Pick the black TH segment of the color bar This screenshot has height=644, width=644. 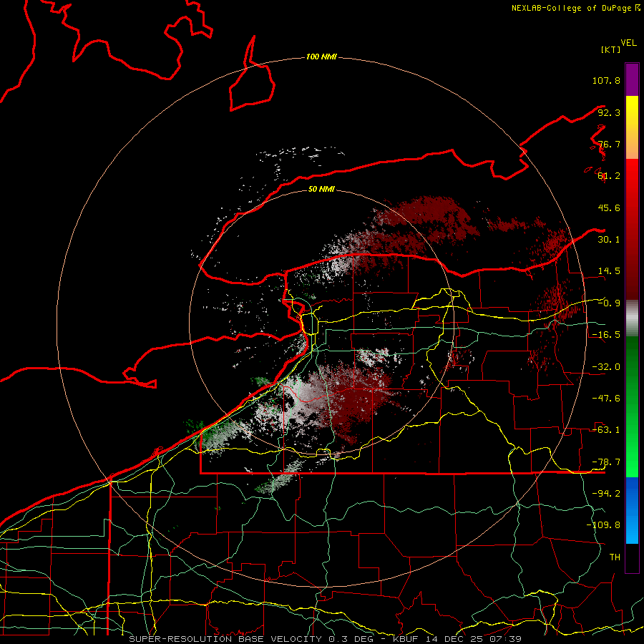click(632, 558)
